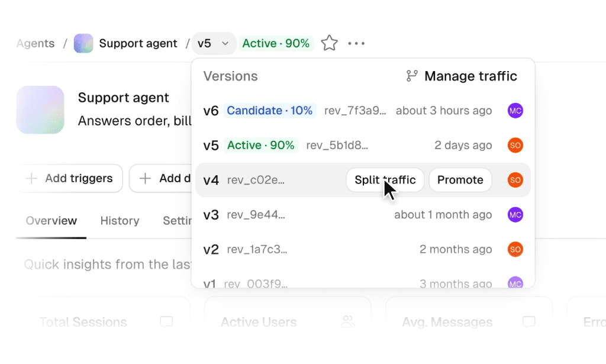The width and height of the screenshot is (606, 364).
Task: Click the MC avatar on the v6 row
Action: pyautogui.click(x=515, y=111)
